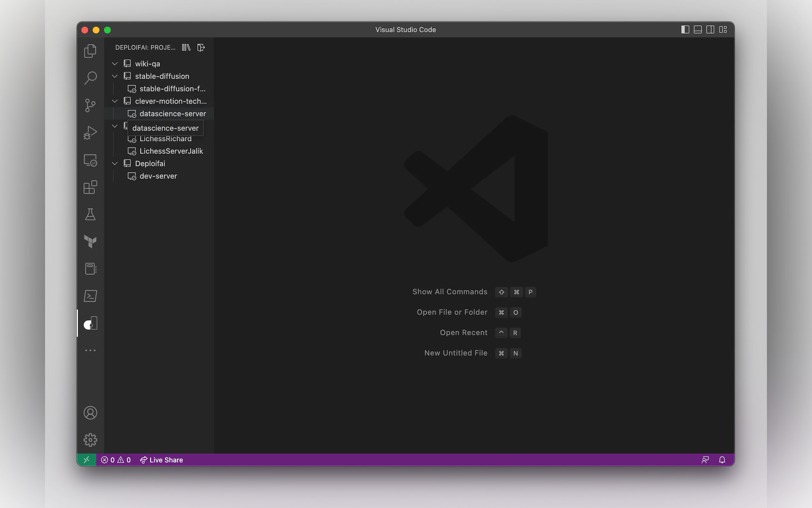
Task: Open Run and Debug view
Action: pos(90,133)
